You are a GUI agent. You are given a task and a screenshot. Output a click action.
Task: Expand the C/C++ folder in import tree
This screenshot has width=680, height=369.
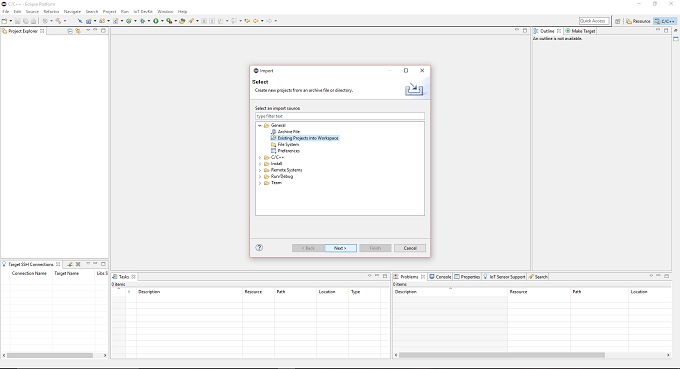[260, 157]
